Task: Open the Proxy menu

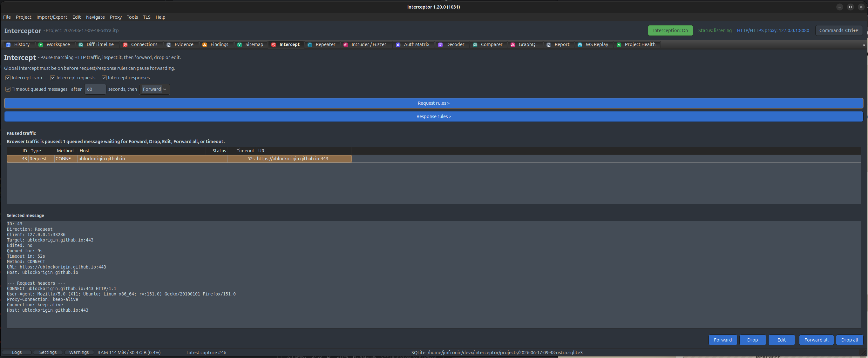Action: (x=116, y=17)
